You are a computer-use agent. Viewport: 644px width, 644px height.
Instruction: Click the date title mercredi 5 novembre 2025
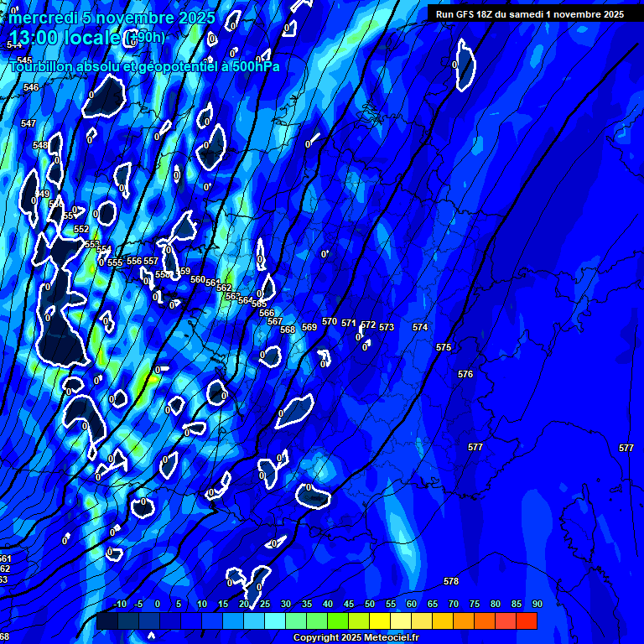[112, 18]
